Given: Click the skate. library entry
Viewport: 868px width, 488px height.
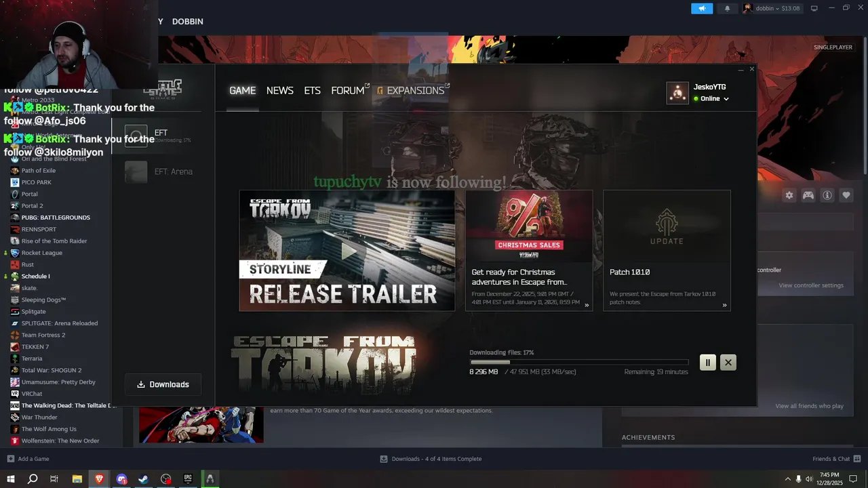Looking at the screenshot, I should pyautogui.click(x=30, y=288).
